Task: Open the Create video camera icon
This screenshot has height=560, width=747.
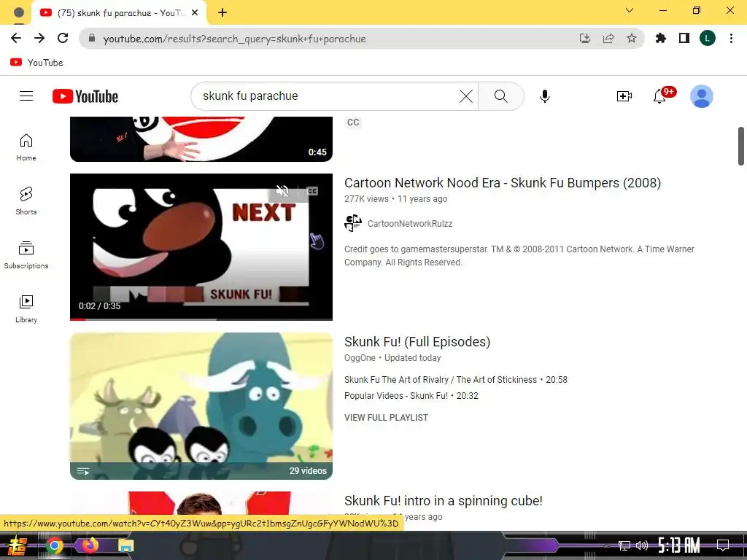Action: pos(624,96)
